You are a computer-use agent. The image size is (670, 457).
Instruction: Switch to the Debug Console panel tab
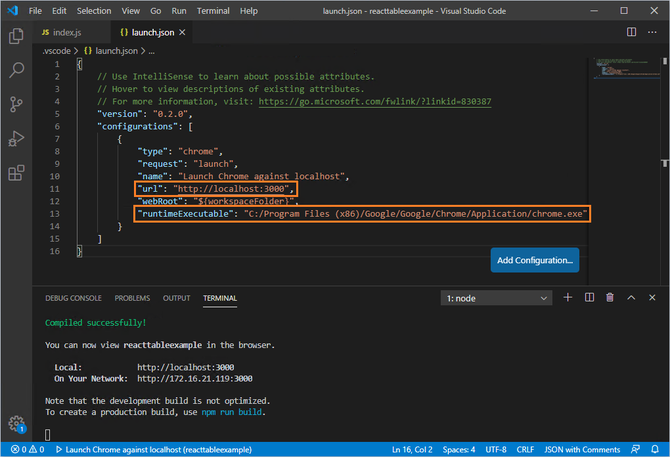[73, 298]
